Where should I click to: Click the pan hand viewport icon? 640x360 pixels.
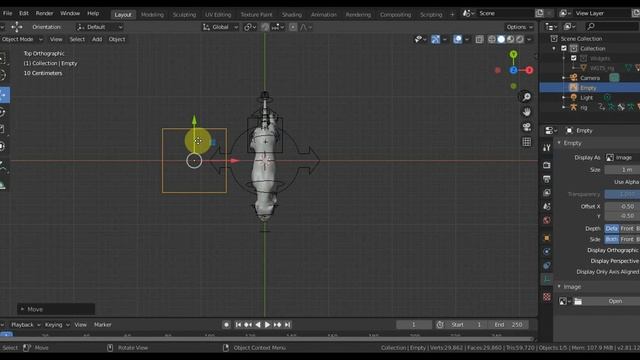click(527, 112)
